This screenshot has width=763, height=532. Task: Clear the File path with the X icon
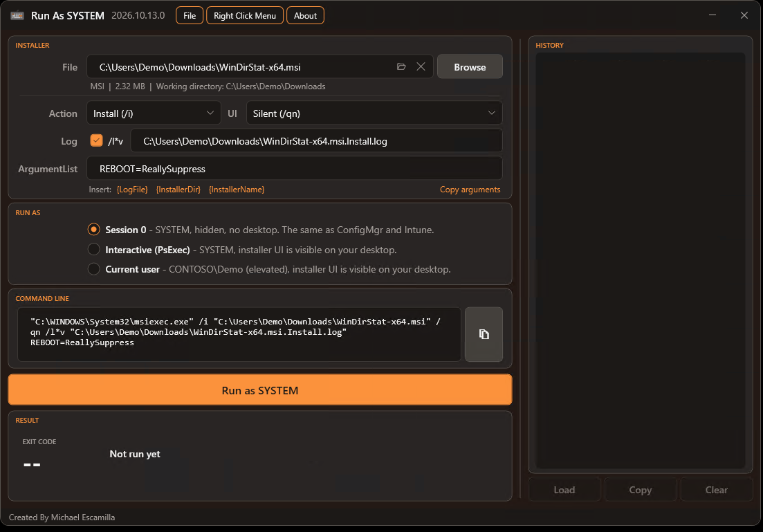[x=421, y=66]
